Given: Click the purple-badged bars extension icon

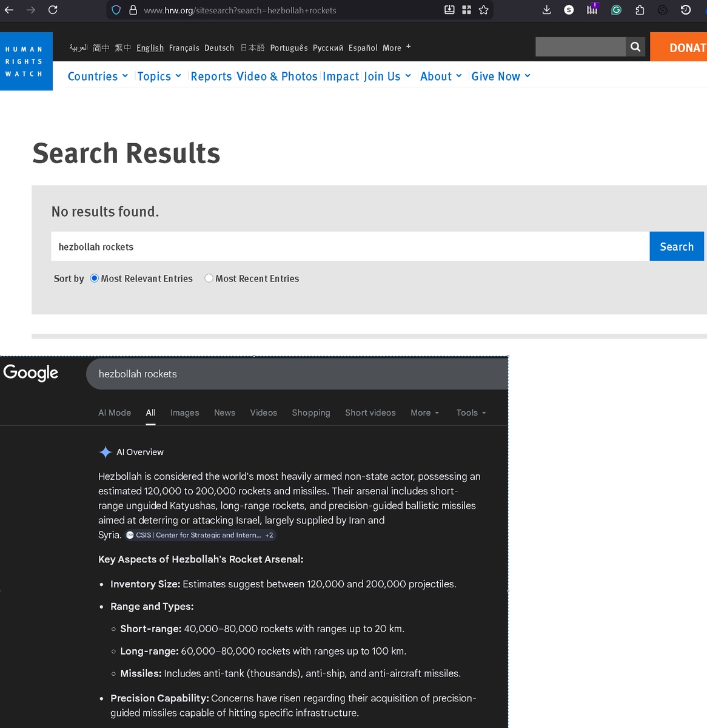Looking at the screenshot, I should (592, 8).
